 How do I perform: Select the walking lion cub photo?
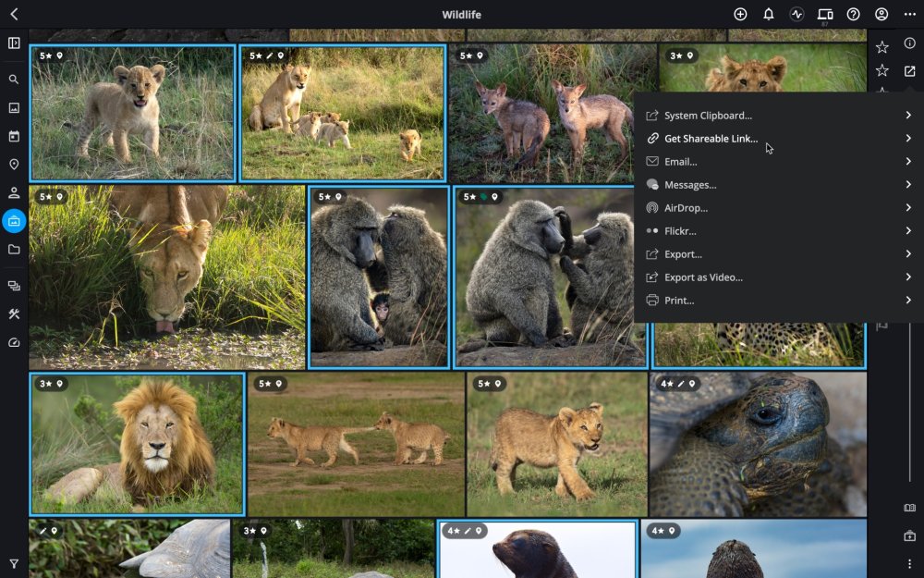tap(557, 444)
